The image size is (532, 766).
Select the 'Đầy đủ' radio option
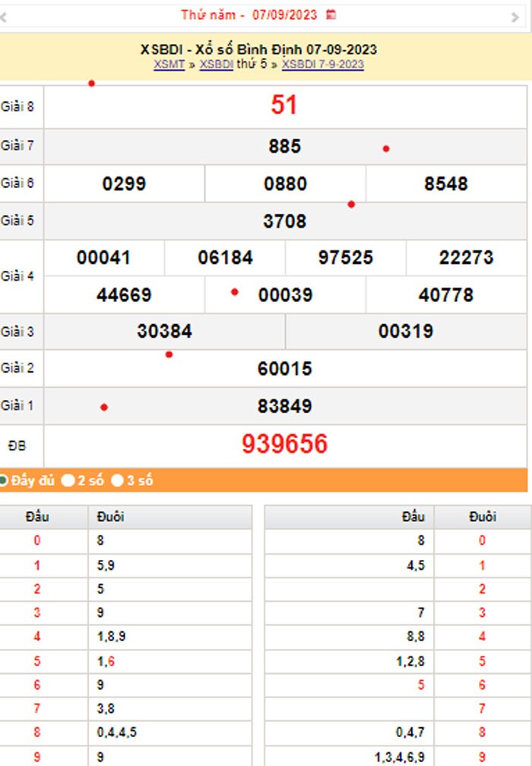(x=4, y=481)
